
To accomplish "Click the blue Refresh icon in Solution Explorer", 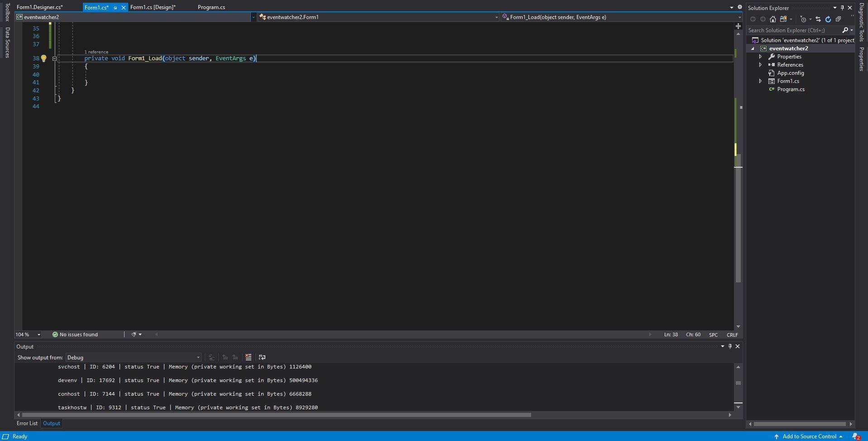I will (828, 19).
